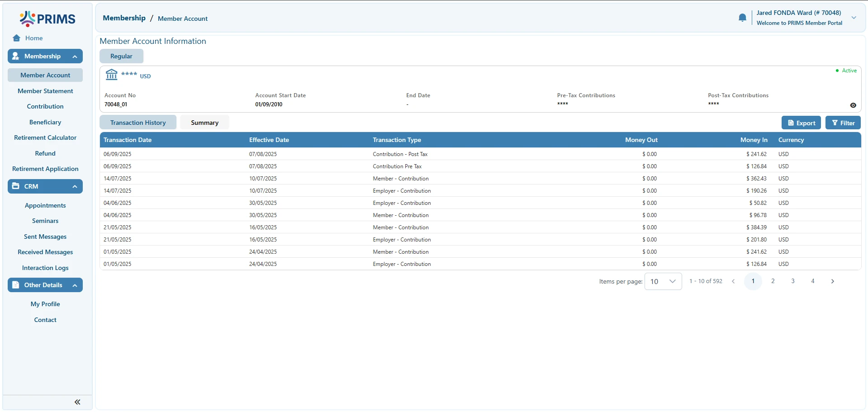
Task: Reveal masked contributions with eye icon
Action: [853, 105]
